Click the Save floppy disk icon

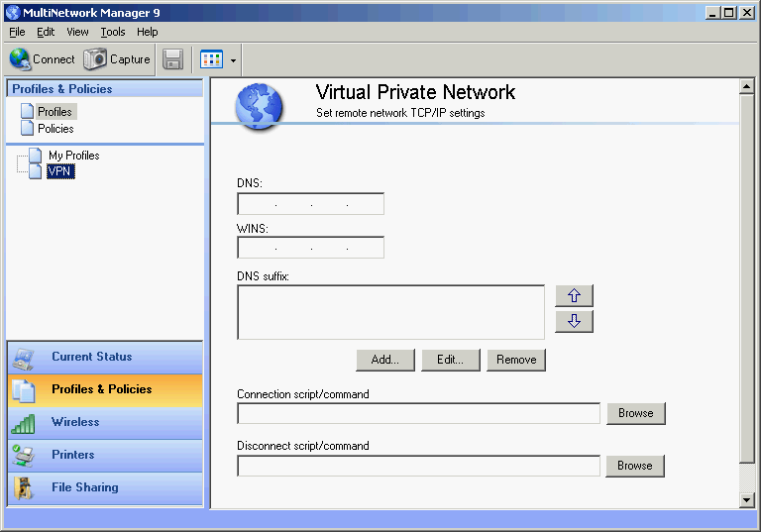tap(172, 59)
